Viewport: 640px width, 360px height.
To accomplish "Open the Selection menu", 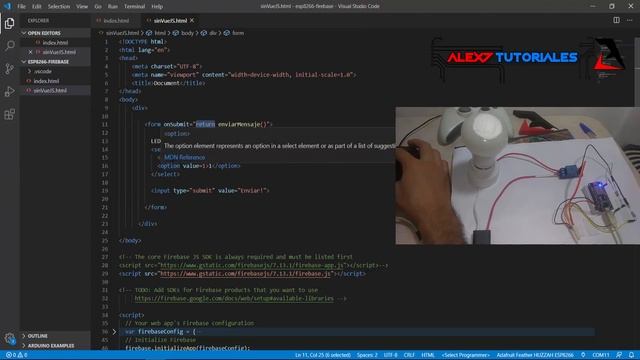I will (x=59, y=7).
